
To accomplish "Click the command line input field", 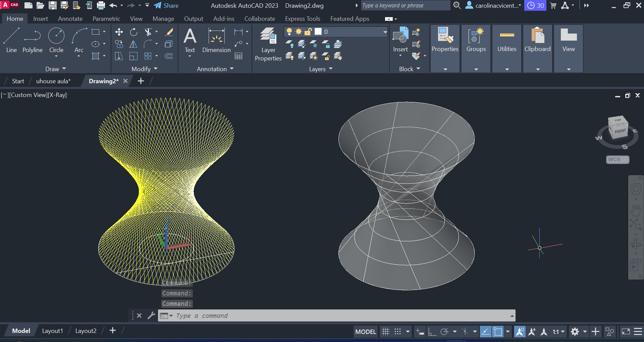I will [x=335, y=315].
